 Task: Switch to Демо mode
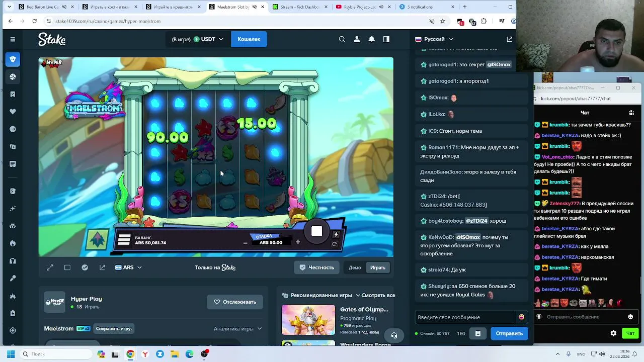click(355, 267)
